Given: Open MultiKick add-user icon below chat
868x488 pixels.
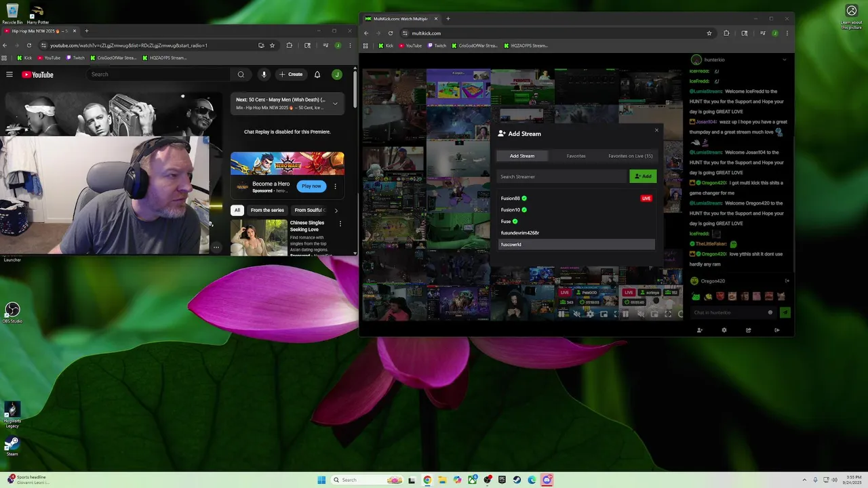Looking at the screenshot, I should 700,330.
